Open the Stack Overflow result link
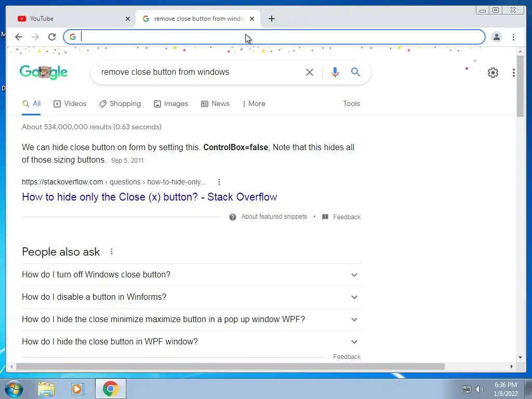The image size is (532, 399). (x=150, y=197)
